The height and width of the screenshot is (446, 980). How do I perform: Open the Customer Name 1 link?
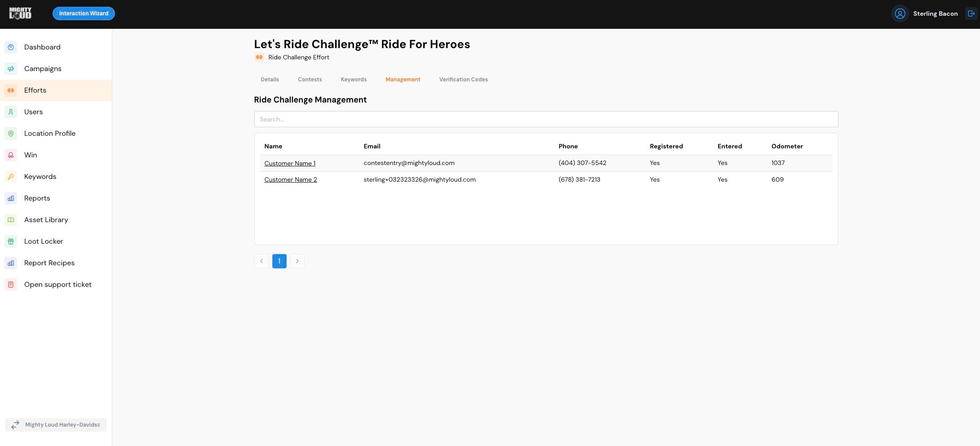pos(290,163)
